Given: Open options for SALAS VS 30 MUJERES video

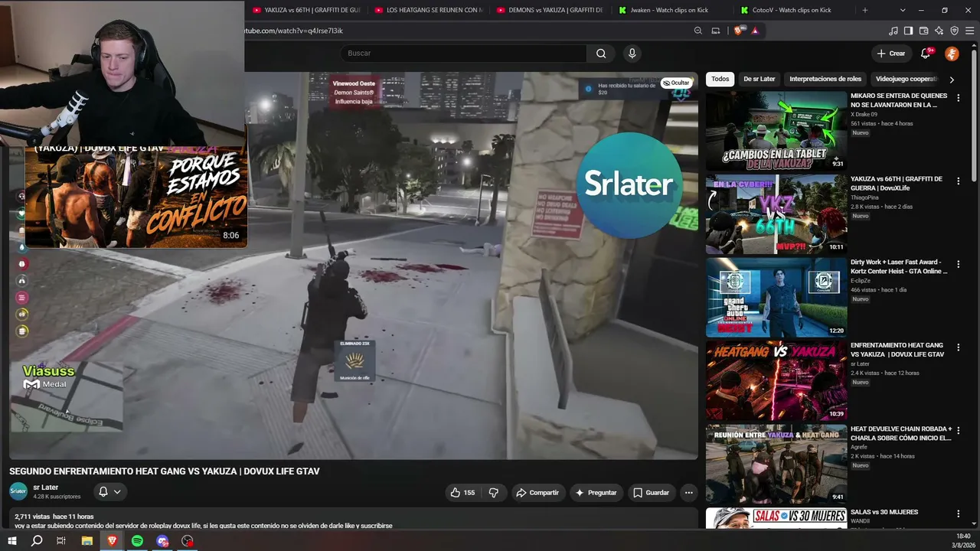Looking at the screenshot, I should 958,514.
